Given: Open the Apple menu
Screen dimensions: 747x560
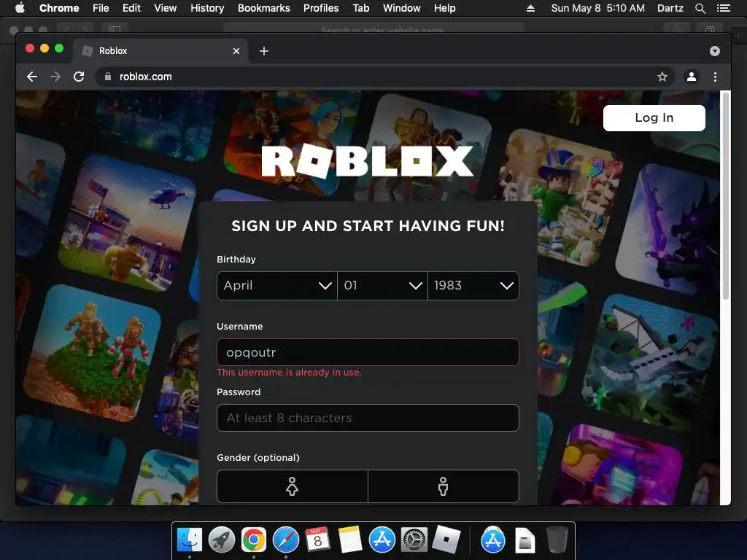Looking at the screenshot, I should 20,8.
